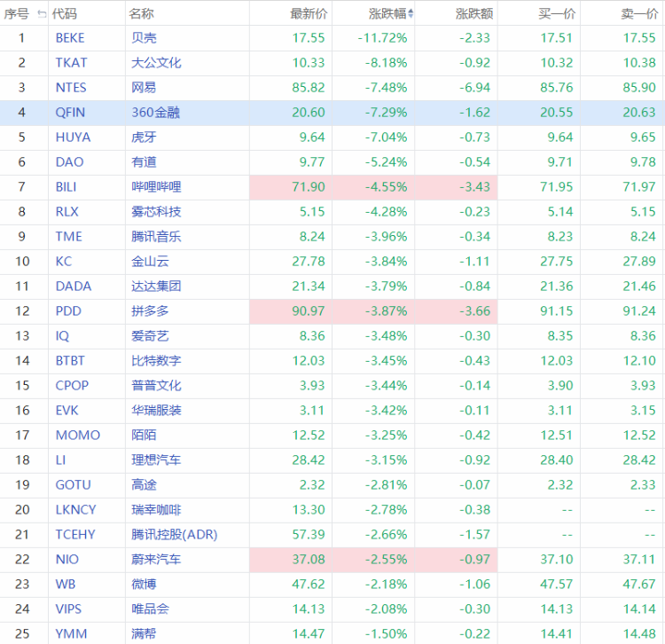Toggle sort arrows on 涨跌幅 column
Screen dimensions: 665x644
pyautogui.click(x=411, y=14)
